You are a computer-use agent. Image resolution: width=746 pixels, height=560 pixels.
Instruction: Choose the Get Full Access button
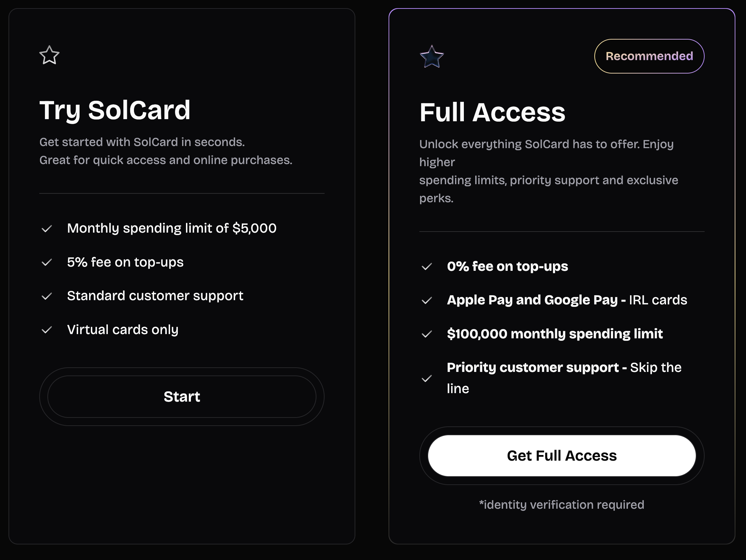[x=562, y=456]
